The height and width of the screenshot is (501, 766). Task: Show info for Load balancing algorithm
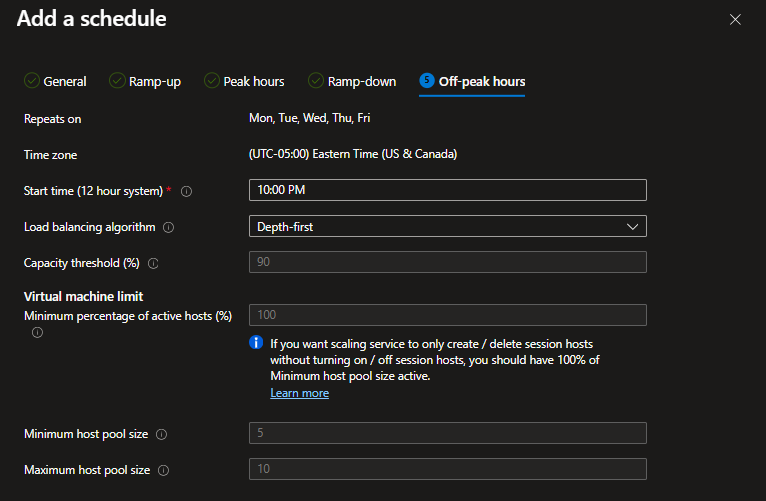169,227
